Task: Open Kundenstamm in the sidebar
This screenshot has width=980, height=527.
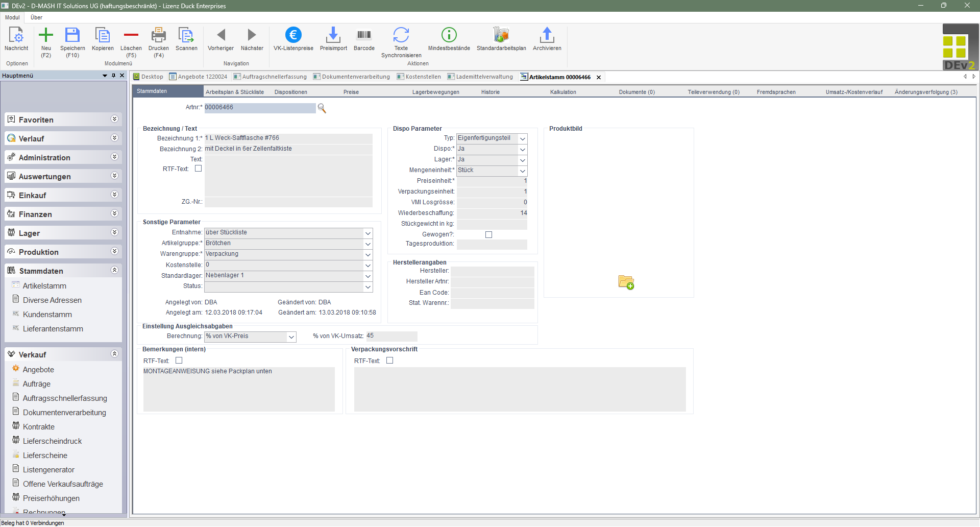Action: point(47,315)
